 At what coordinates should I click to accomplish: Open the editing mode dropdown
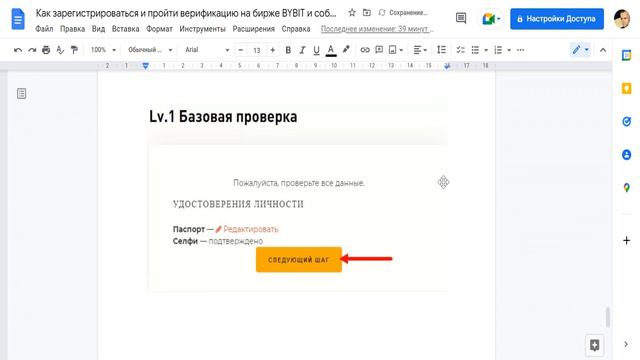point(580,50)
